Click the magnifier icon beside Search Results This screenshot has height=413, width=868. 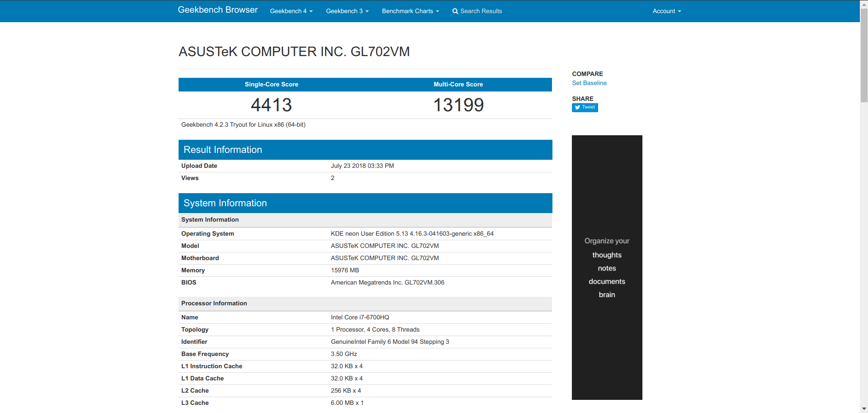click(x=455, y=11)
